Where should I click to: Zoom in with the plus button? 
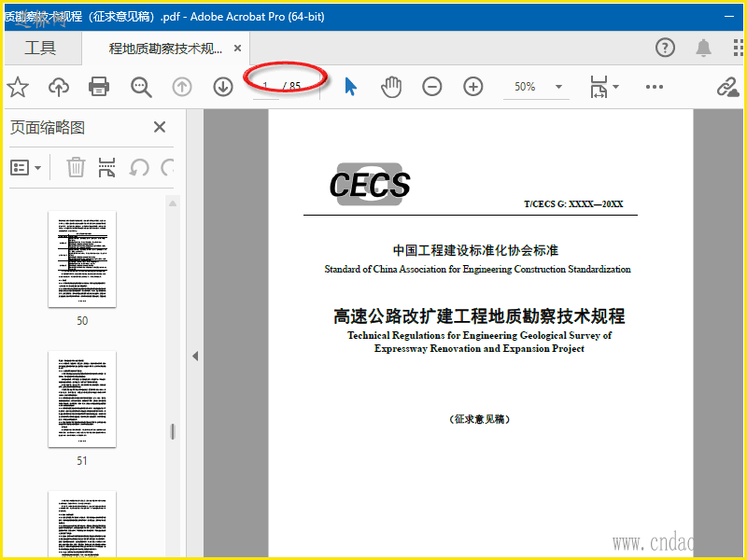pyautogui.click(x=473, y=87)
